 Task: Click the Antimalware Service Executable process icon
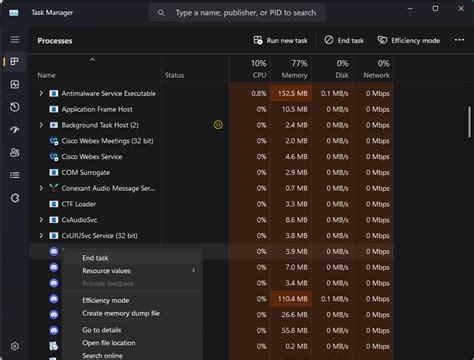point(54,93)
